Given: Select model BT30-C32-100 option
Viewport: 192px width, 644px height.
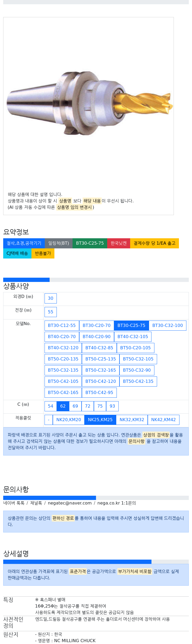Looking at the screenshot, I should pyautogui.click(x=167, y=325).
